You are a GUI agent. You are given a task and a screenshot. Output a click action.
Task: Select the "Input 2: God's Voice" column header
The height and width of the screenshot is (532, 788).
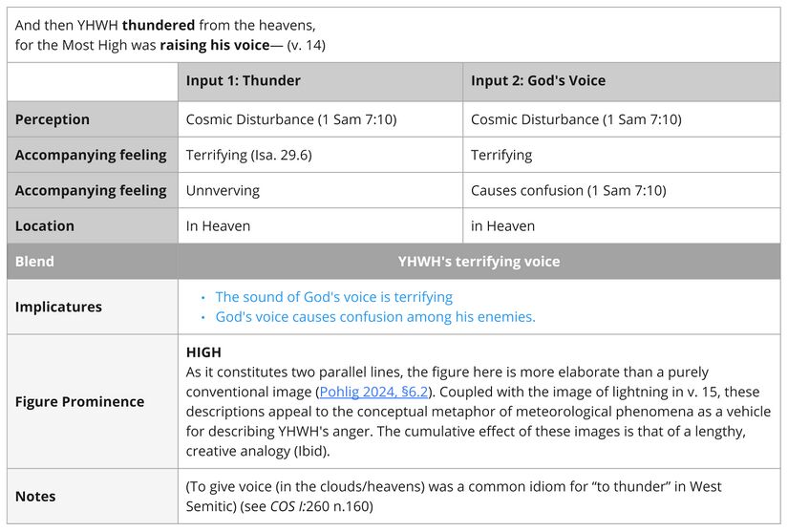538,81
